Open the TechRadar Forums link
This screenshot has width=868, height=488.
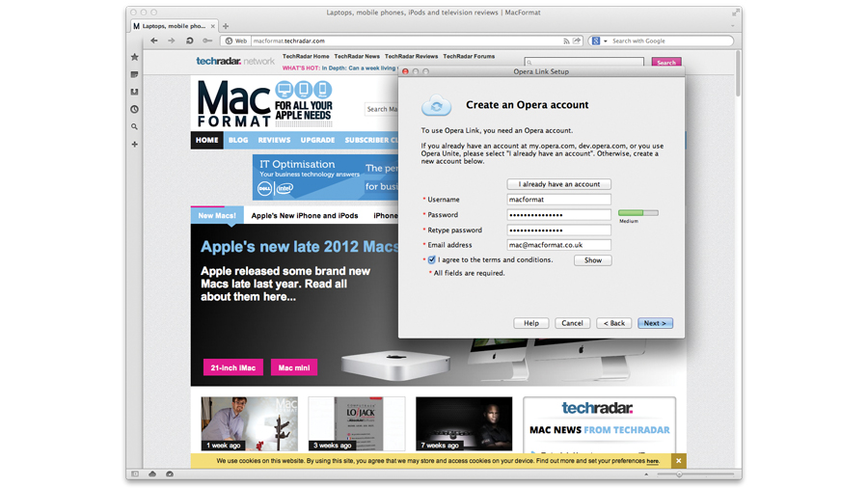pos(469,57)
